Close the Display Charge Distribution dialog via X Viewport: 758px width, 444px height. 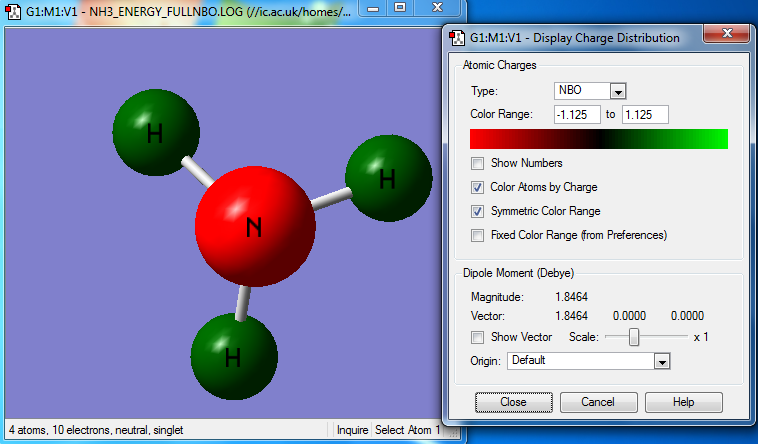click(727, 34)
